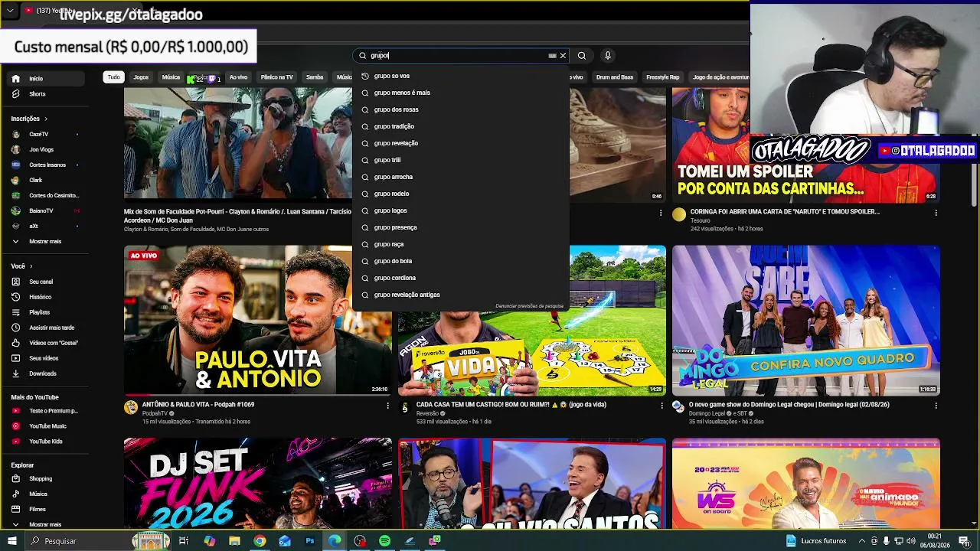The image size is (980, 551).
Task: Open Seus vídeos in the sidebar
Action: [44, 358]
